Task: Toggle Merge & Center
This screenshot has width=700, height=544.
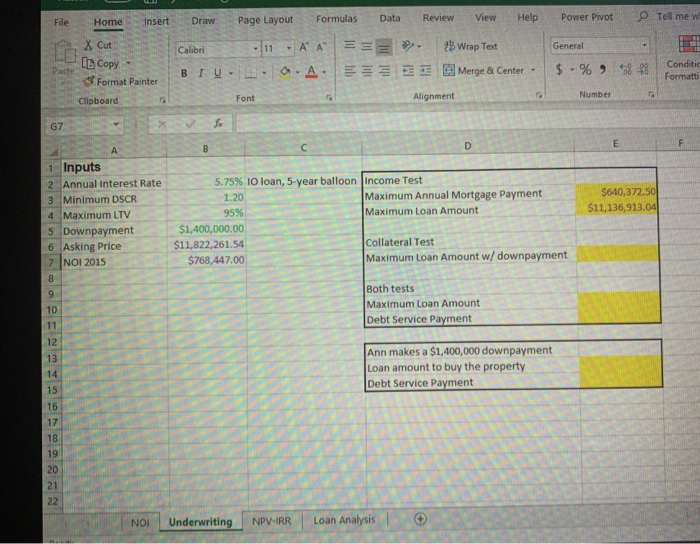Action: (483, 71)
